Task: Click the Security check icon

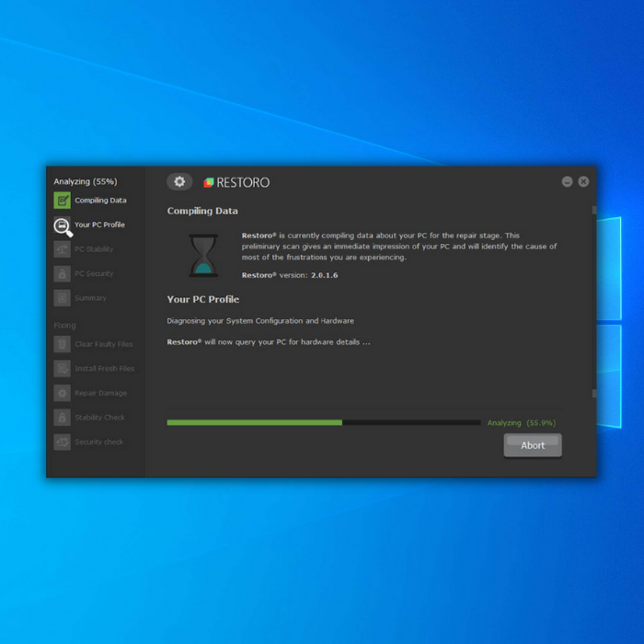Action: [x=62, y=442]
